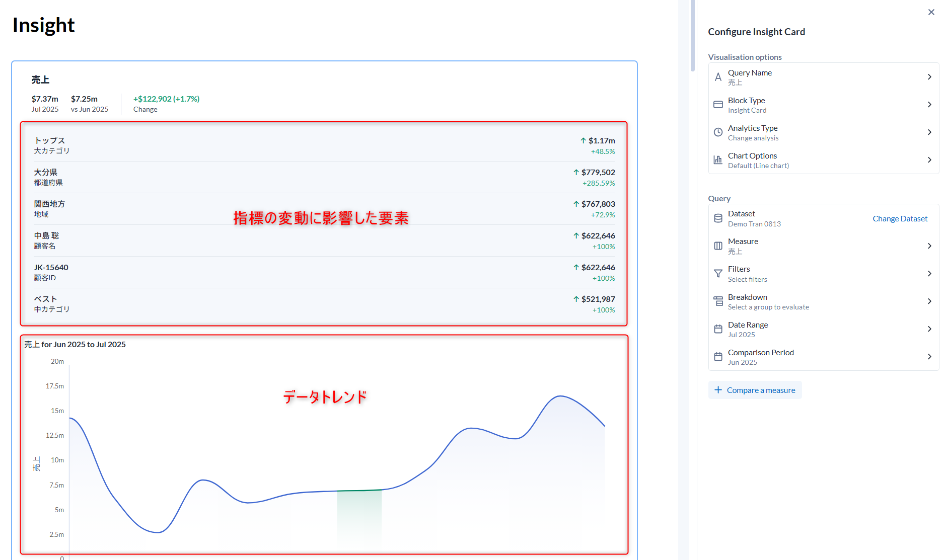Click the +285.59% percentage
The height and width of the screenshot is (560, 946).
pos(599,183)
